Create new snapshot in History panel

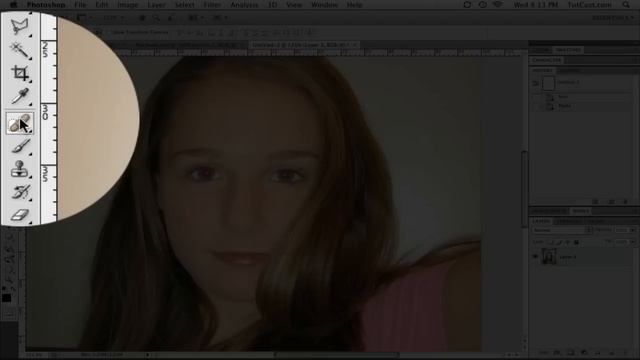click(611, 202)
